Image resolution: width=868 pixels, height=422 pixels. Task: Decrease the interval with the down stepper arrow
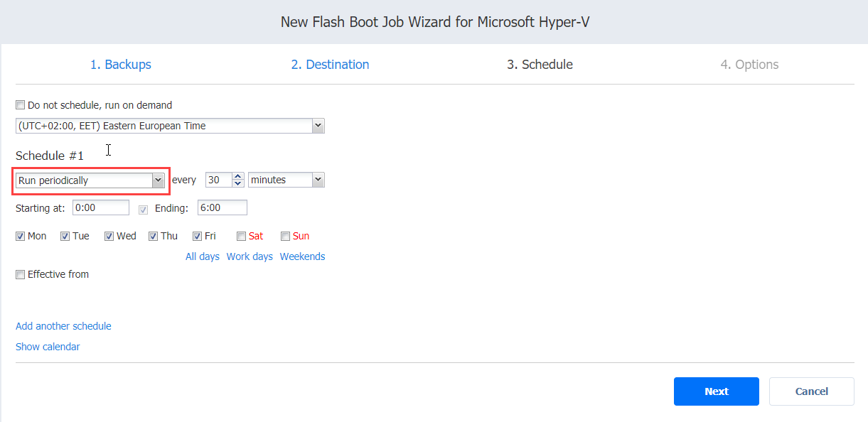(x=238, y=184)
